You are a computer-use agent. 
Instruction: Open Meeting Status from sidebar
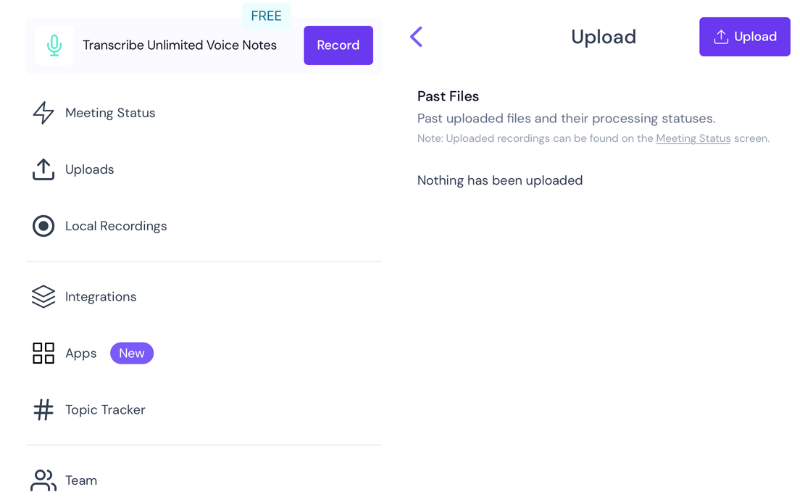[x=110, y=113]
